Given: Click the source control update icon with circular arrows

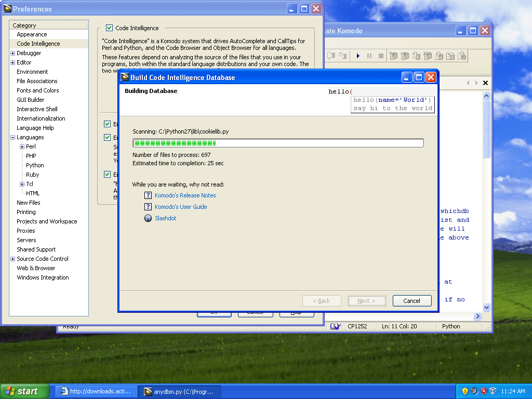Looking at the screenshot, I should [x=416, y=56].
